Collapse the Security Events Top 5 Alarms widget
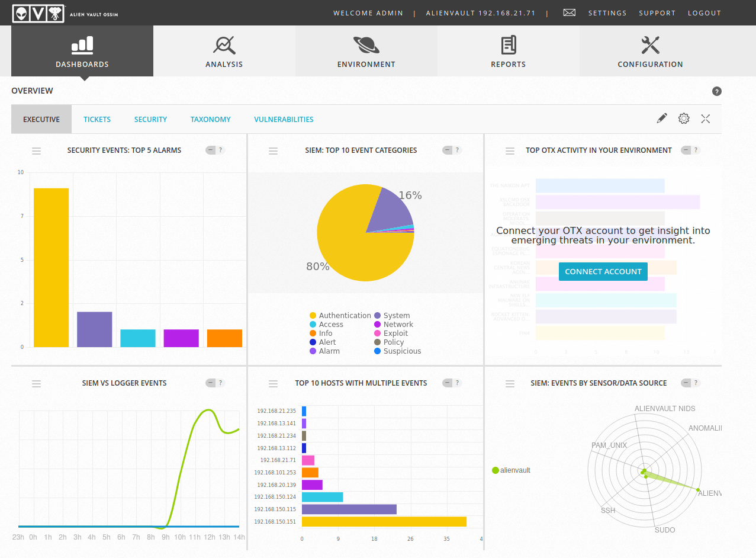756x558 pixels. [211, 150]
